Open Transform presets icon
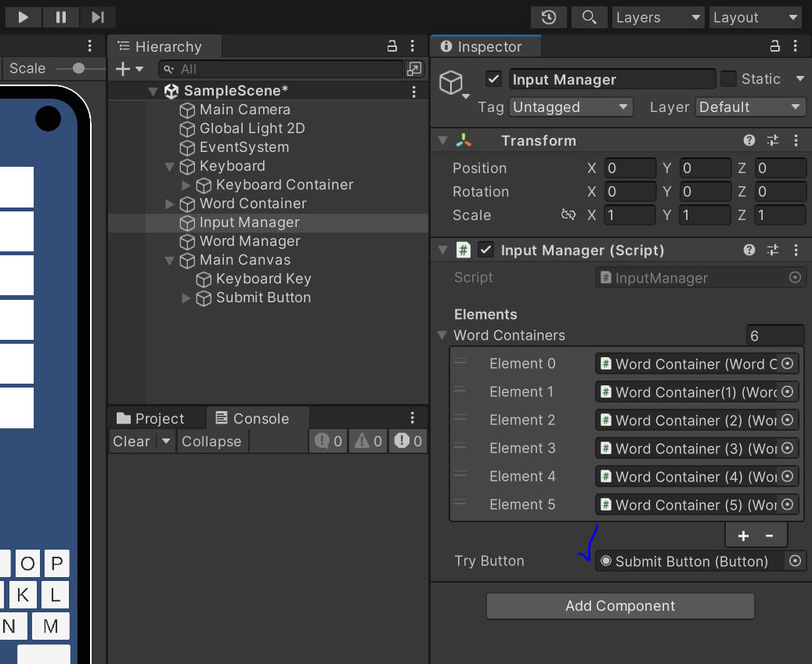 tap(773, 140)
